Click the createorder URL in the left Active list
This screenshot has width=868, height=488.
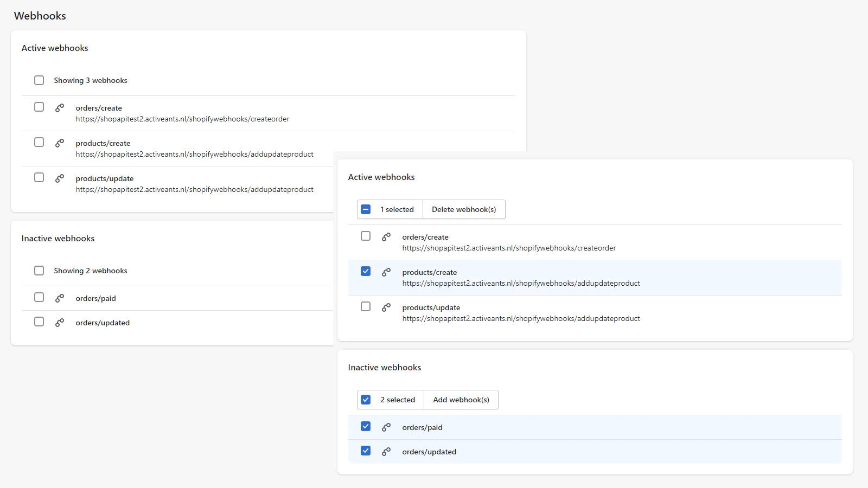[182, 119]
